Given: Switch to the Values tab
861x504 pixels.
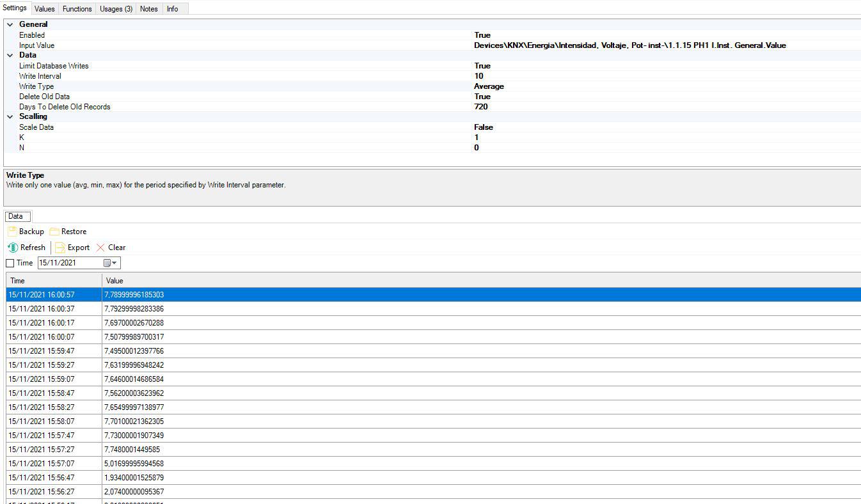Looking at the screenshot, I should click(x=44, y=9).
